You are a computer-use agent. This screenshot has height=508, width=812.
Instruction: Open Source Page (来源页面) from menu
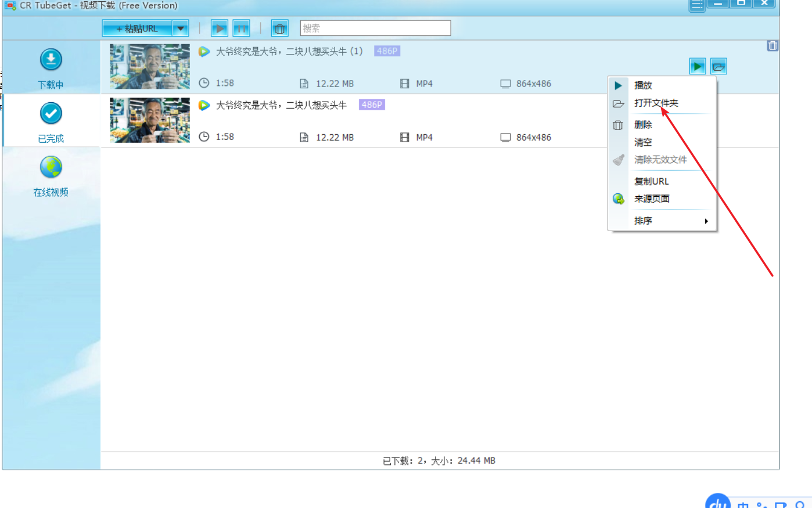(652, 199)
